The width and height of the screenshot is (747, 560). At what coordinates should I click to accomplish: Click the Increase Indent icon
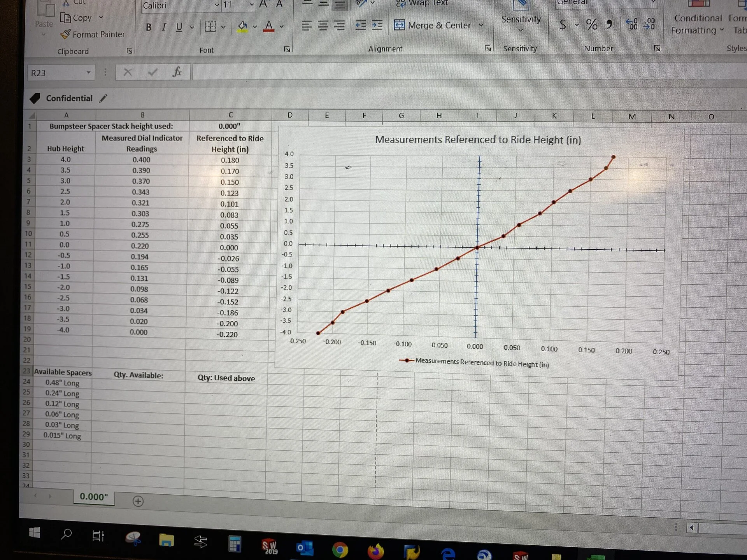(x=377, y=25)
